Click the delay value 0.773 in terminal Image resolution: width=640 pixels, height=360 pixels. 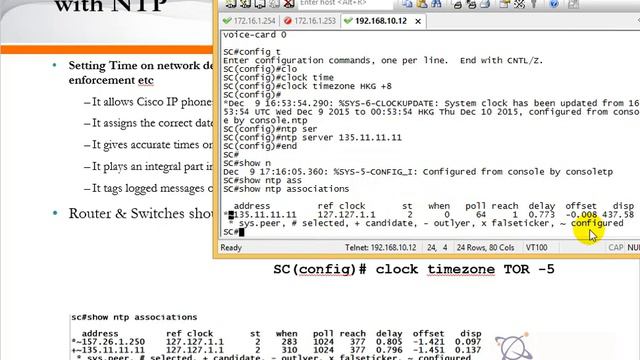pyautogui.click(x=542, y=215)
